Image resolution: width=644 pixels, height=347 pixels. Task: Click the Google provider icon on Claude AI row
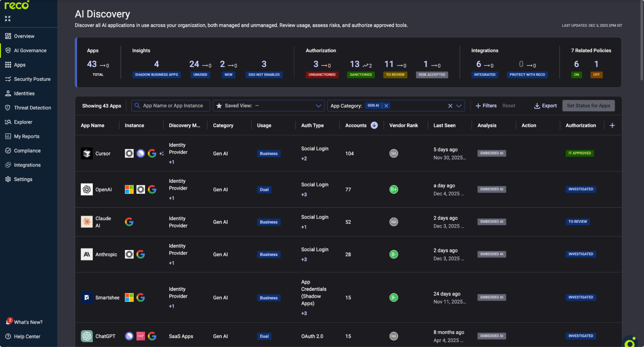129,222
